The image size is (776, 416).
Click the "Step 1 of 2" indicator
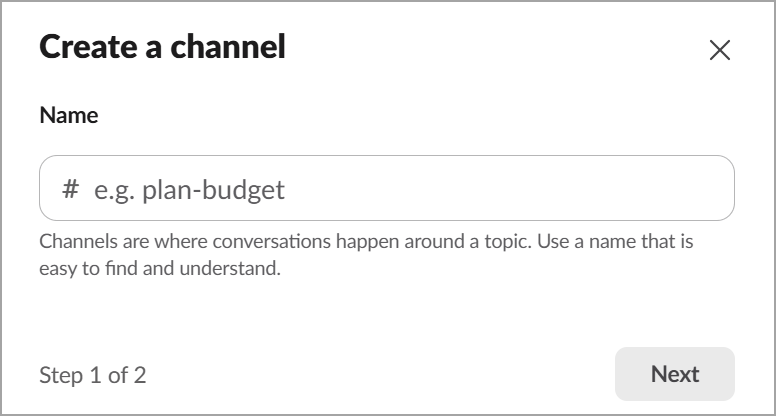92,375
